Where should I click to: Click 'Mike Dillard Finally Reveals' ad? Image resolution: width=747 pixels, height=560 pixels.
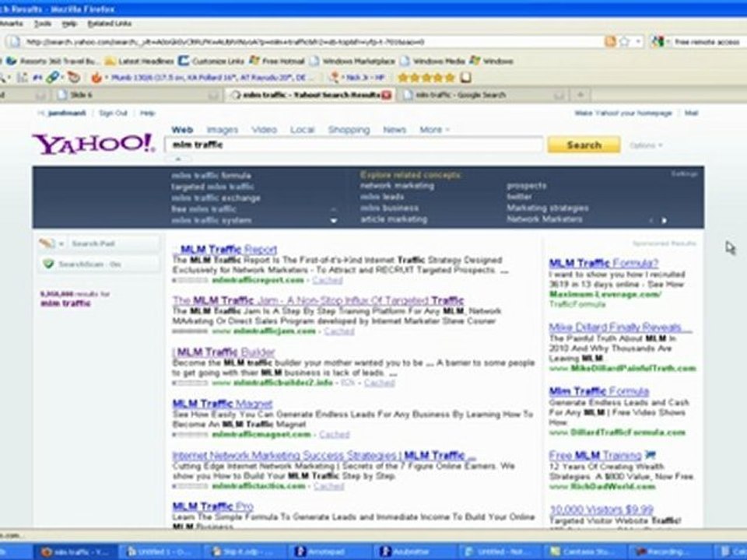[x=620, y=327]
